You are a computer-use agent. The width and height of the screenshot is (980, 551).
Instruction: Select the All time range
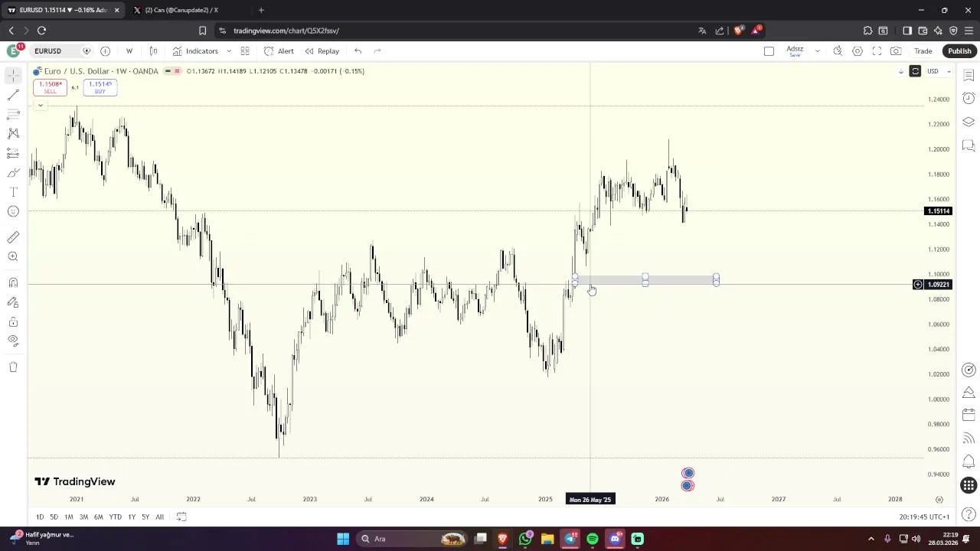coord(159,517)
